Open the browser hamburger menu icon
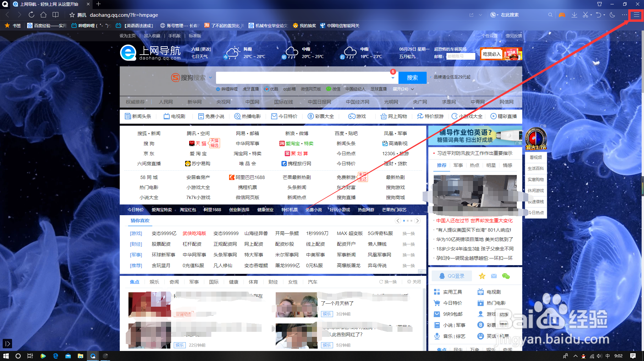The height and width of the screenshot is (361, 644). tap(636, 15)
